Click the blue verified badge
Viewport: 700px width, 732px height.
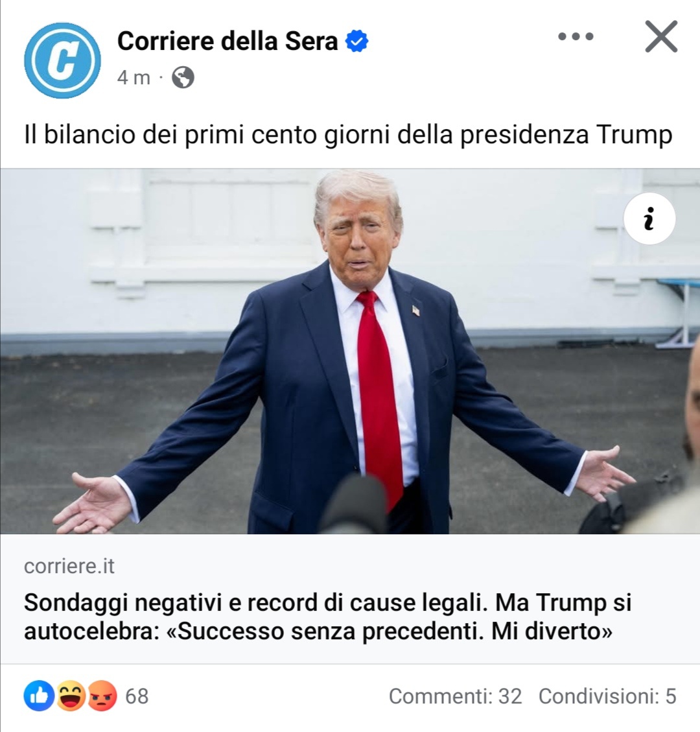pyautogui.click(x=356, y=41)
